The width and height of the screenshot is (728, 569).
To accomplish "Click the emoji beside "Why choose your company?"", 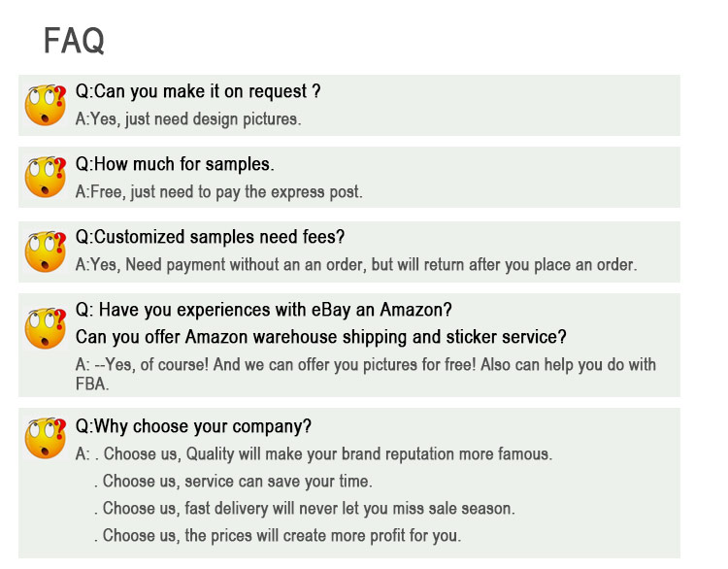I will (x=45, y=437).
